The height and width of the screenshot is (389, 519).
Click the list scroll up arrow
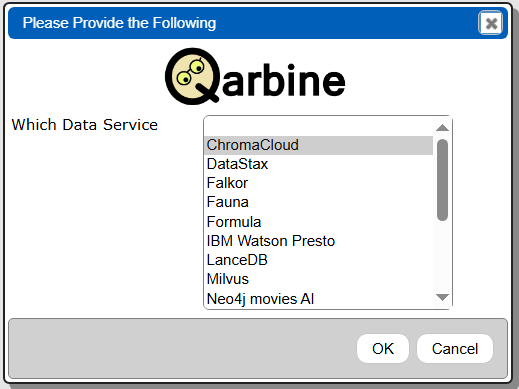click(x=442, y=128)
